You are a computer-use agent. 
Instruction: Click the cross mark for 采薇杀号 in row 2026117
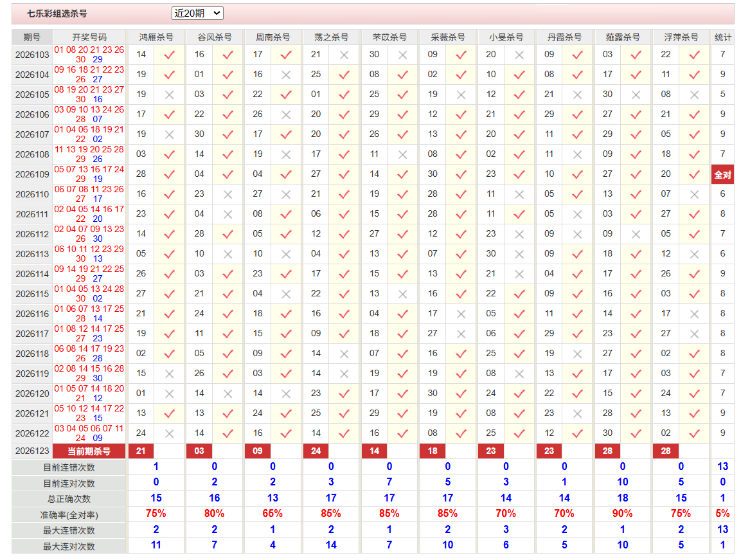coord(461,334)
